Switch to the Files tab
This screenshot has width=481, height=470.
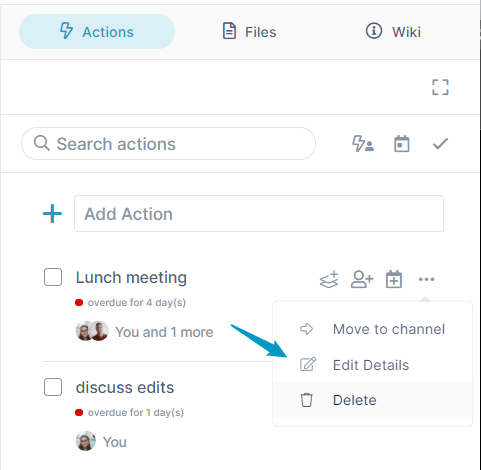click(250, 32)
